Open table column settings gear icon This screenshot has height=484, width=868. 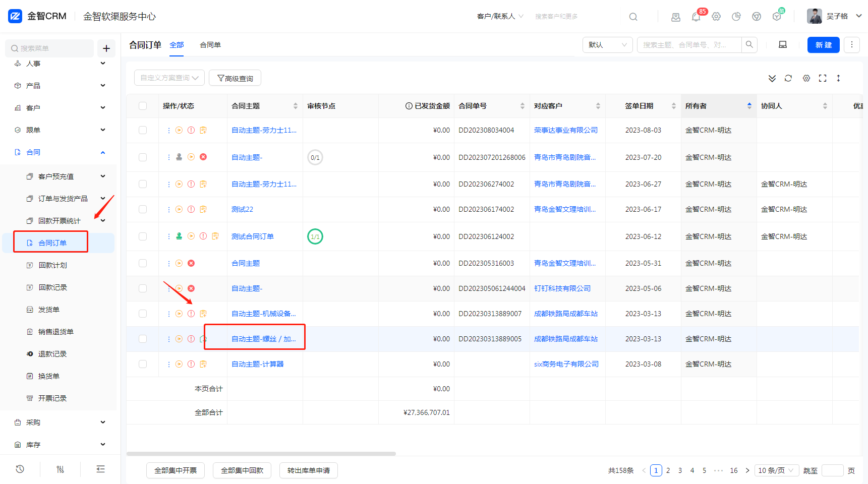coord(806,78)
